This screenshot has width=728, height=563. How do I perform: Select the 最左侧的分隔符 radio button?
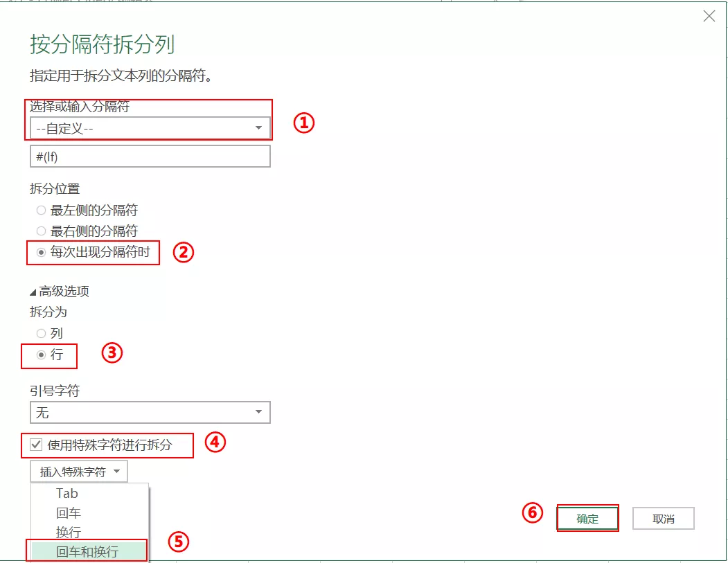[x=41, y=210]
